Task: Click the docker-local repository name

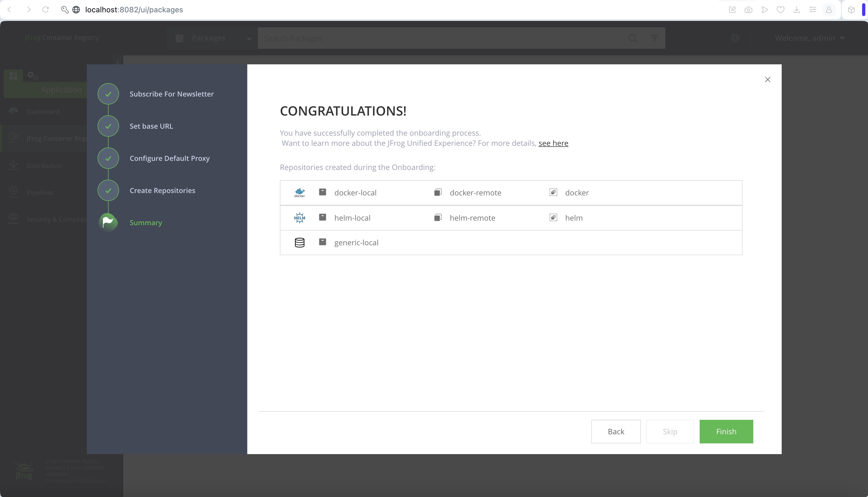Action: pos(355,192)
